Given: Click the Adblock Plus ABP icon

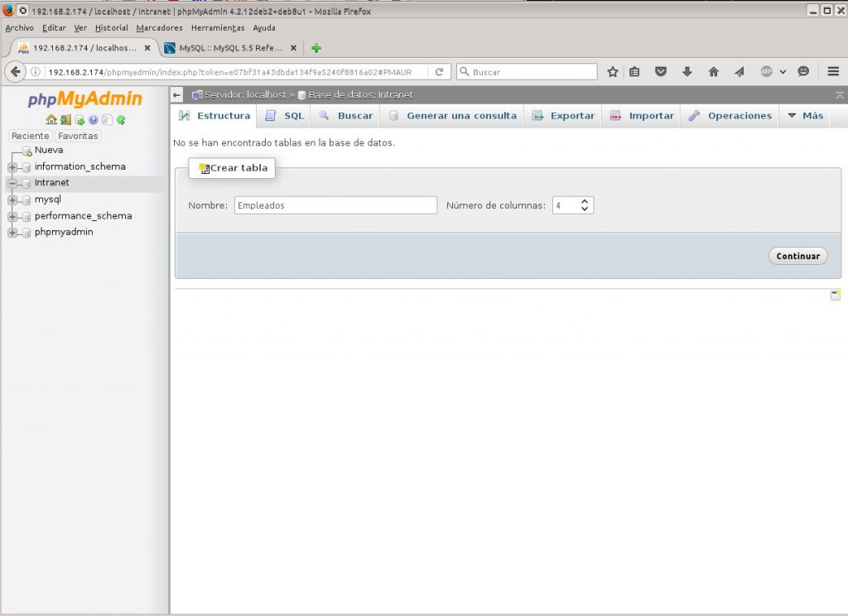Looking at the screenshot, I should tap(766, 71).
